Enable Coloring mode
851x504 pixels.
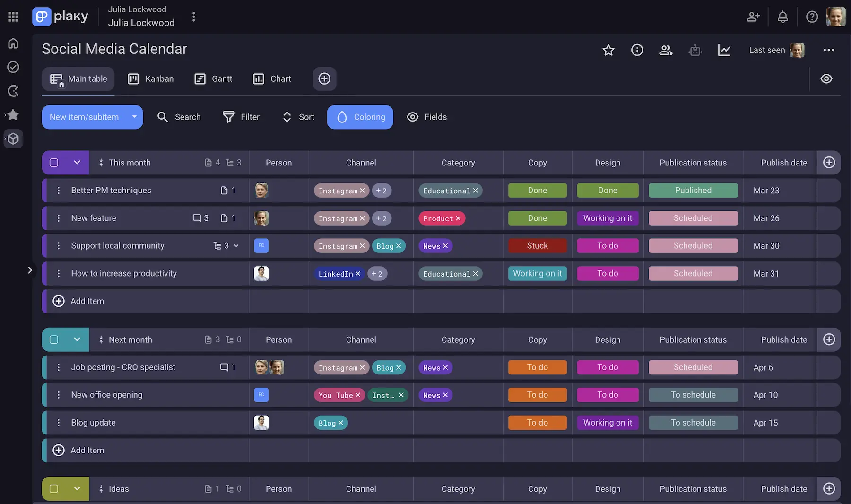coord(360,117)
